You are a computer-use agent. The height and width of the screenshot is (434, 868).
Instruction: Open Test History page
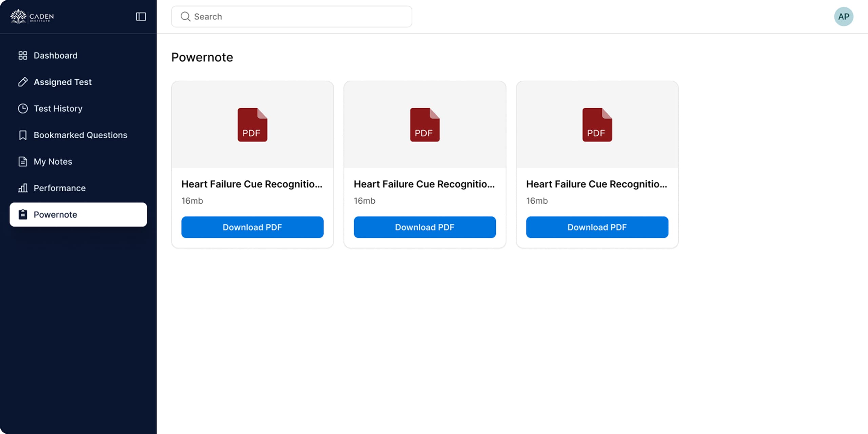[x=78, y=108]
